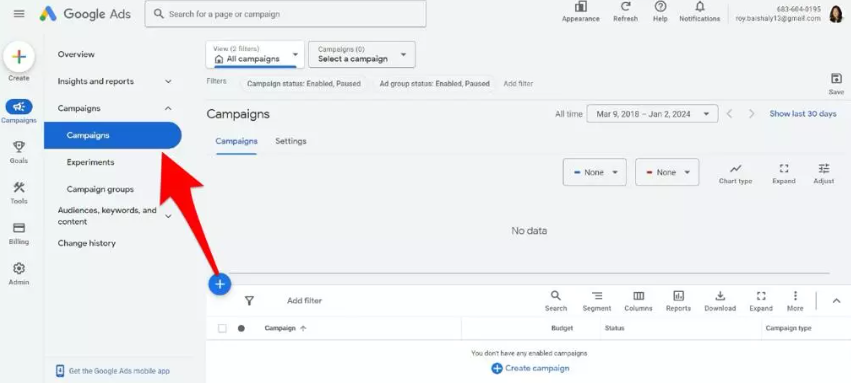Open Experiments in navigation
Screen dimensions: 851x388
pos(91,162)
